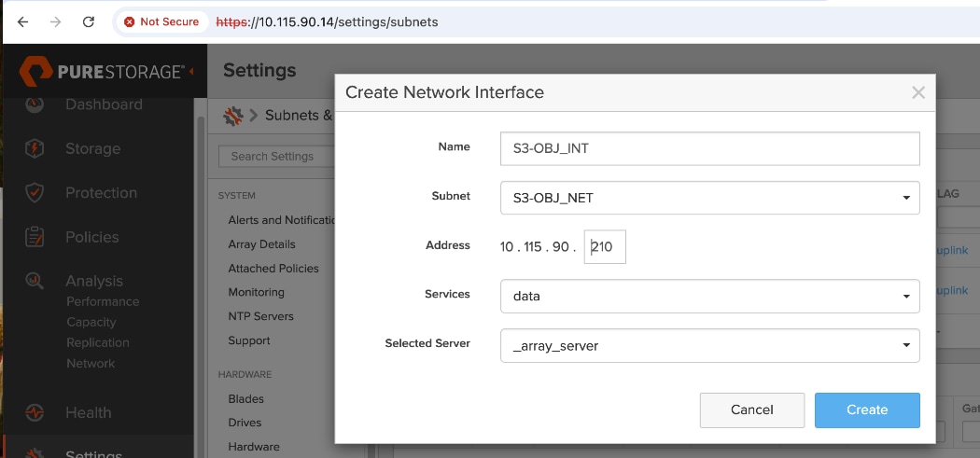Click the Analysis magnifier chart icon
Screen dimensions: 980x458
pos(35,281)
